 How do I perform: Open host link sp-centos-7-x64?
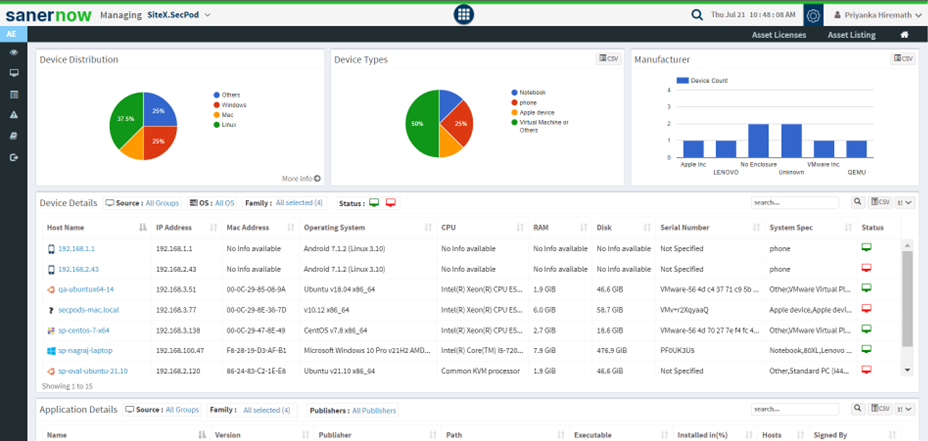click(x=83, y=330)
